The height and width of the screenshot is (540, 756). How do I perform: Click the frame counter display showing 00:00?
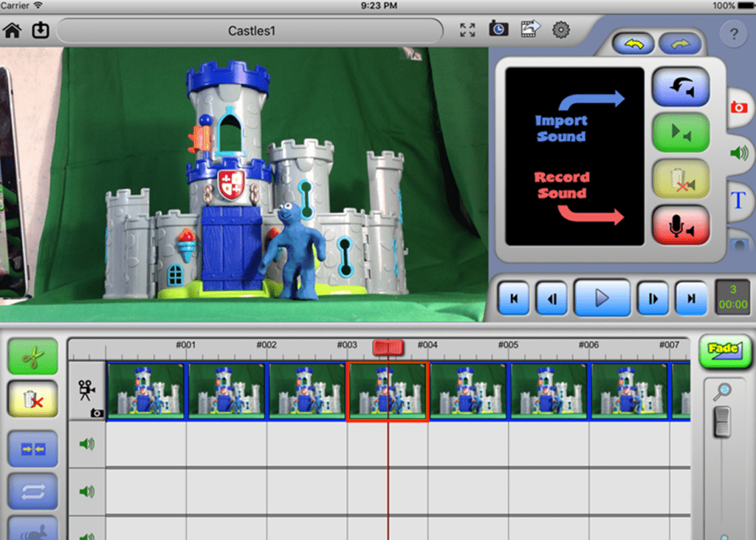pyautogui.click(x=732, y=297)
